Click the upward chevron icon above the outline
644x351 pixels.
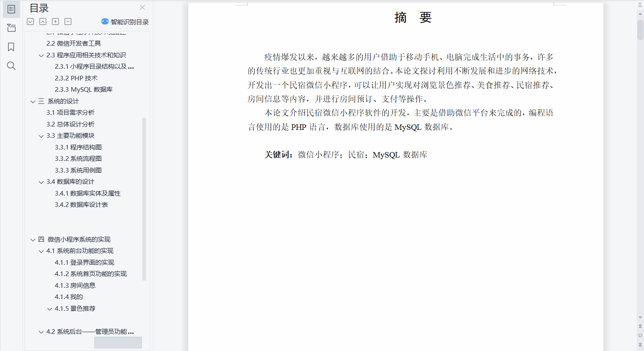coord(42,21)
